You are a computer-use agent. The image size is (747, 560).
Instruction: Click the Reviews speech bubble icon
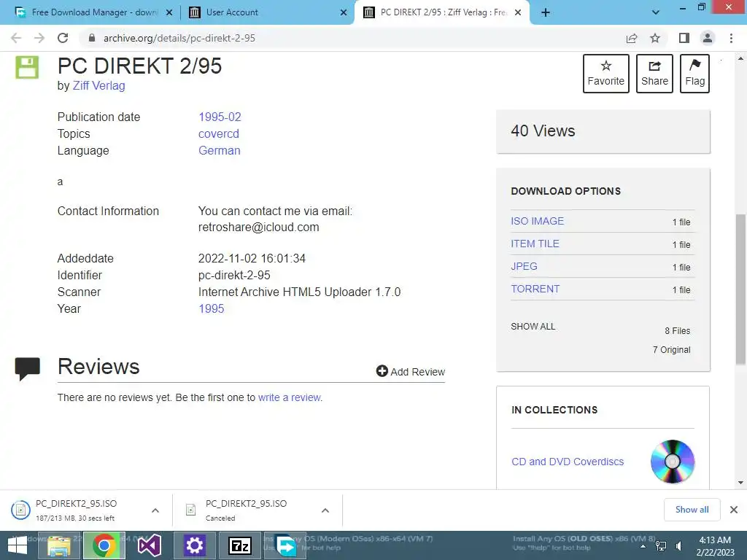pos(27,369)
